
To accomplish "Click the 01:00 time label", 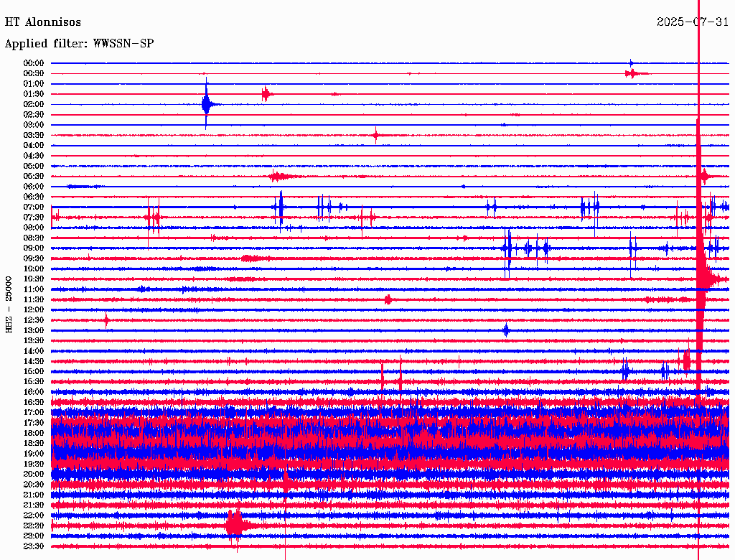I will [34, 83].
